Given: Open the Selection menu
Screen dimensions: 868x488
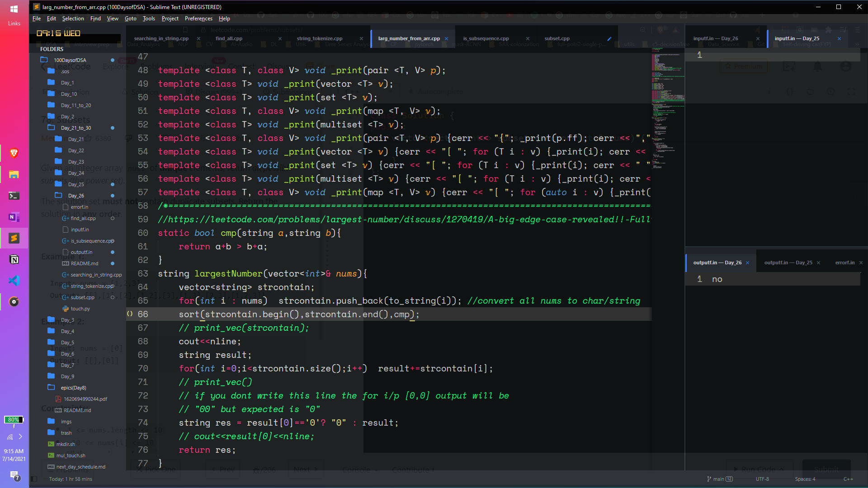Looking at the screenshot, I should [x=73, y=19].
